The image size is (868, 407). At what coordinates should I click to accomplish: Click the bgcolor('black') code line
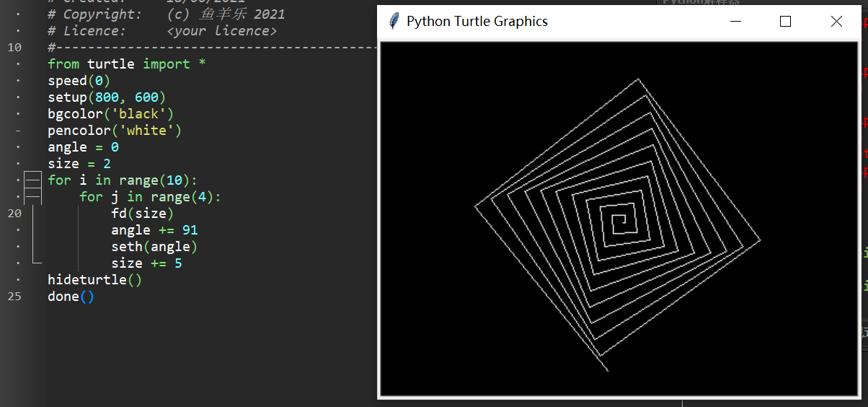click(110, 114)
